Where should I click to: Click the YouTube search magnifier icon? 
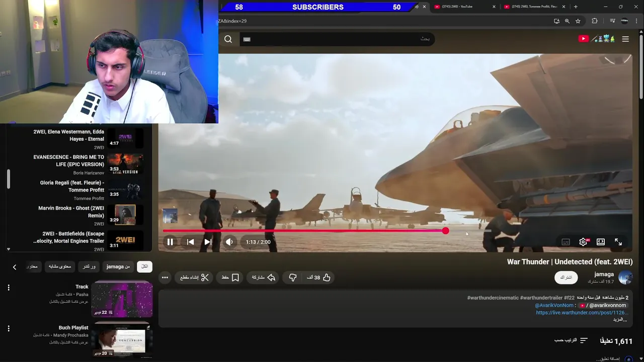point(228,39)
